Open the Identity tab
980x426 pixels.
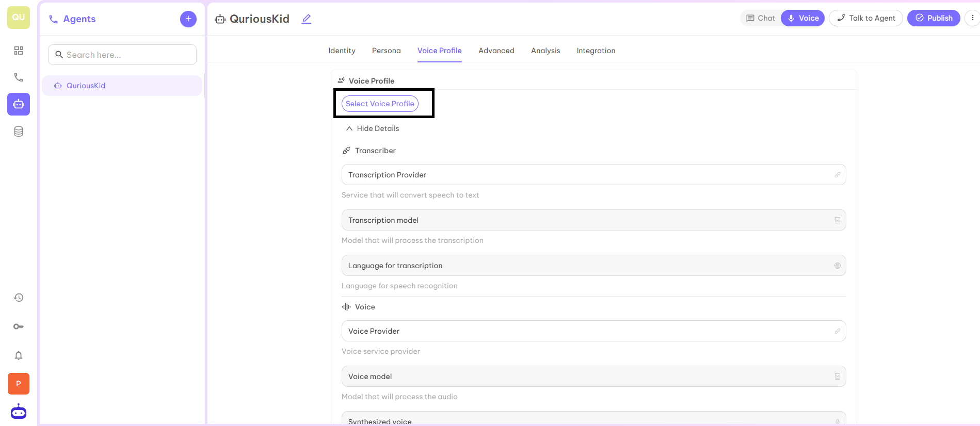pyautogui.click(x=342, y=51)
